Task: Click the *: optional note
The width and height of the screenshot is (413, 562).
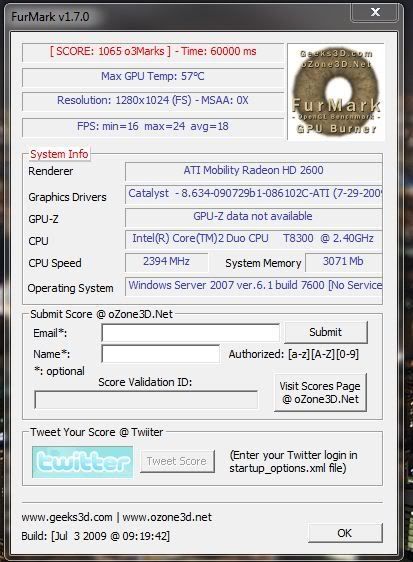Action: point(60,371)
